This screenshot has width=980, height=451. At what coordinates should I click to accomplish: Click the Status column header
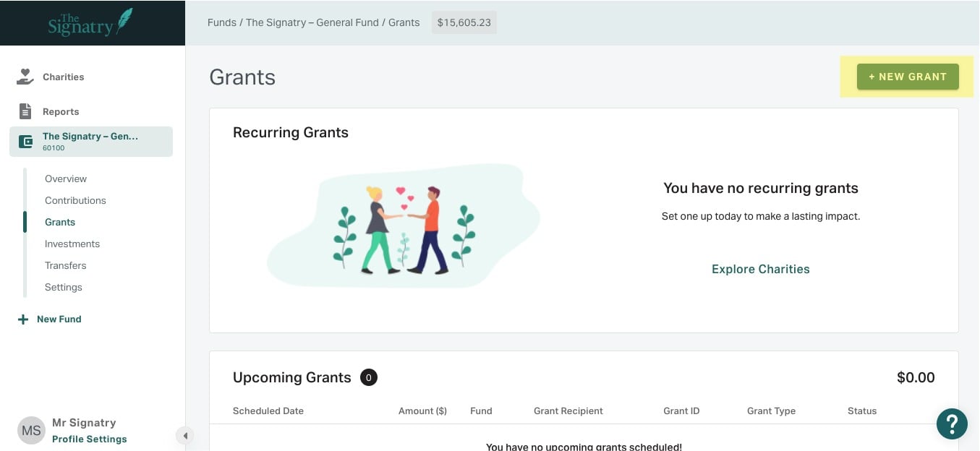(862, 411)
